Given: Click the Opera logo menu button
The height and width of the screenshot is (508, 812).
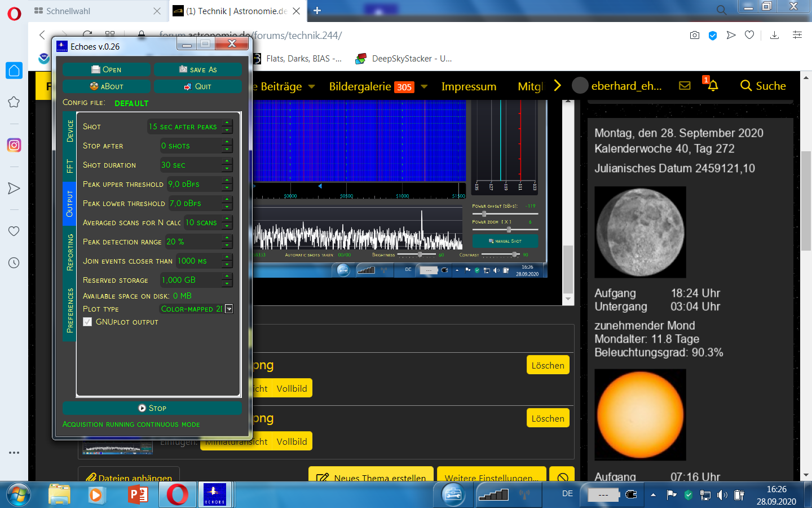Looking at the screenshot, I should pos(14,13).
